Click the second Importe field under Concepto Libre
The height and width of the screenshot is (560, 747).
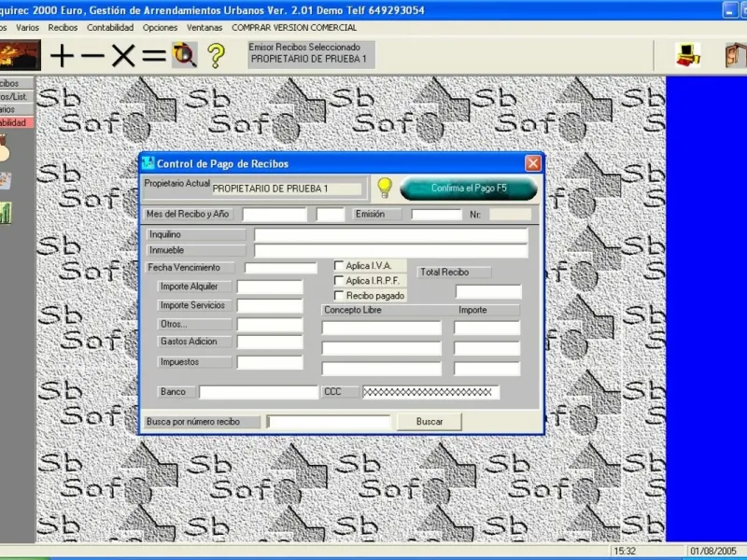pos(486,348)
